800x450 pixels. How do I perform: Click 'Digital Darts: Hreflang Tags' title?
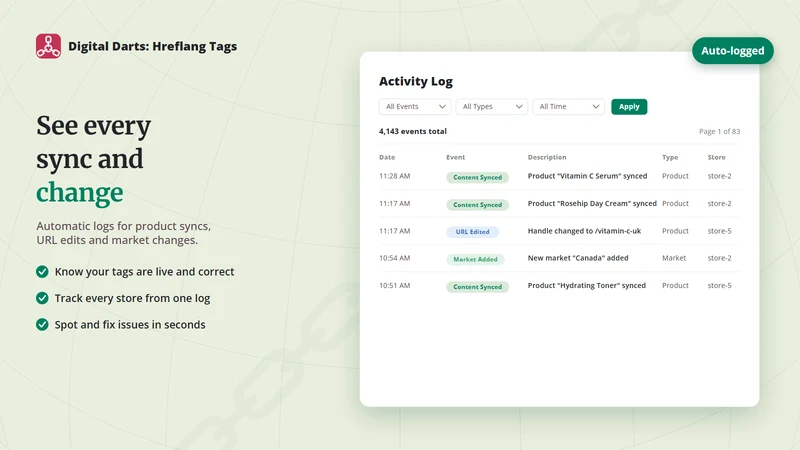pyautogui.click(x=153, y=46)
